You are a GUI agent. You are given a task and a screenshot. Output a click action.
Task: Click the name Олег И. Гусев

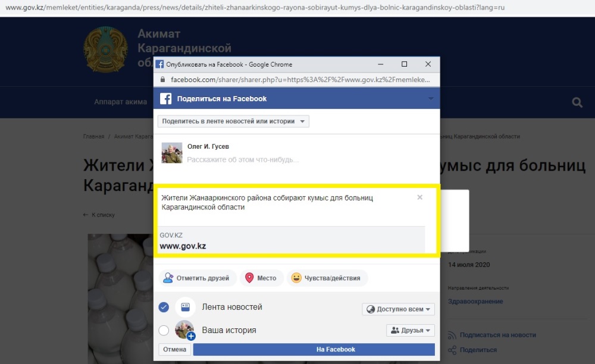[x=208, y=146]
